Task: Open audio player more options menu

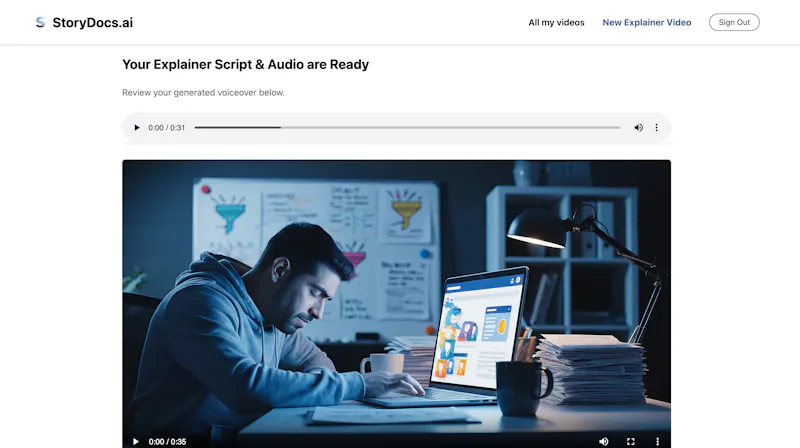Action: pyautogui.click(x=656, y=128)
